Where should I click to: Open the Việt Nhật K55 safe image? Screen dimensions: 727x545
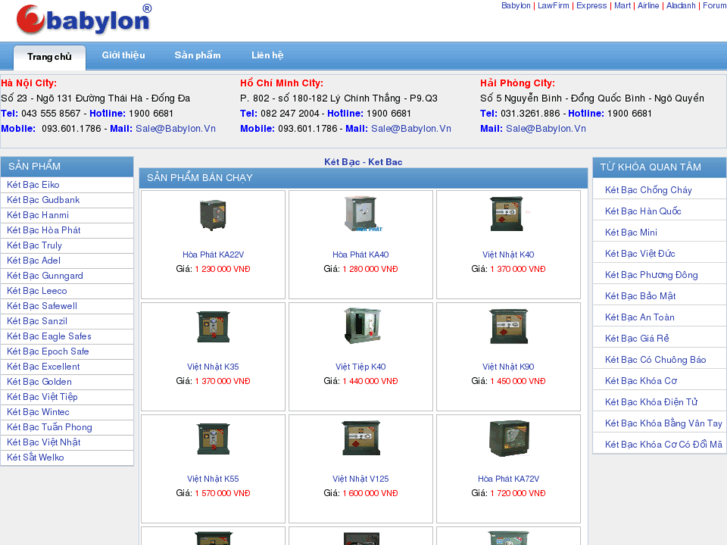[213, 439]
